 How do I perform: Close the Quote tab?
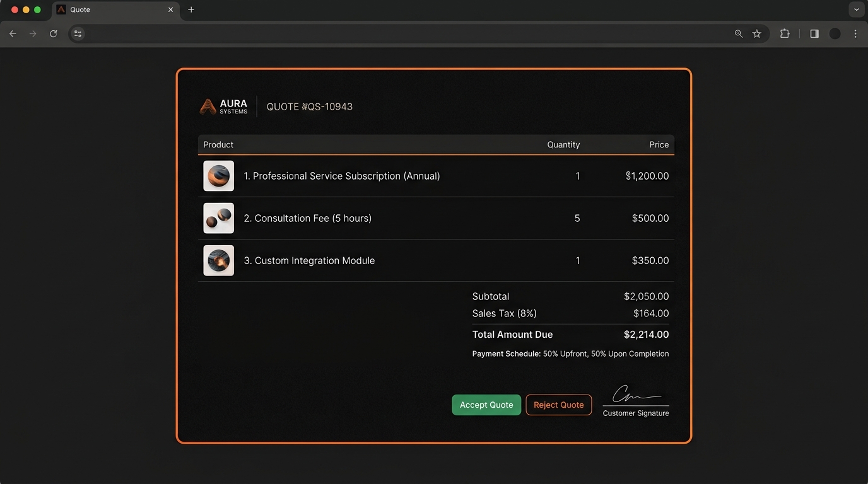(170, 10)
